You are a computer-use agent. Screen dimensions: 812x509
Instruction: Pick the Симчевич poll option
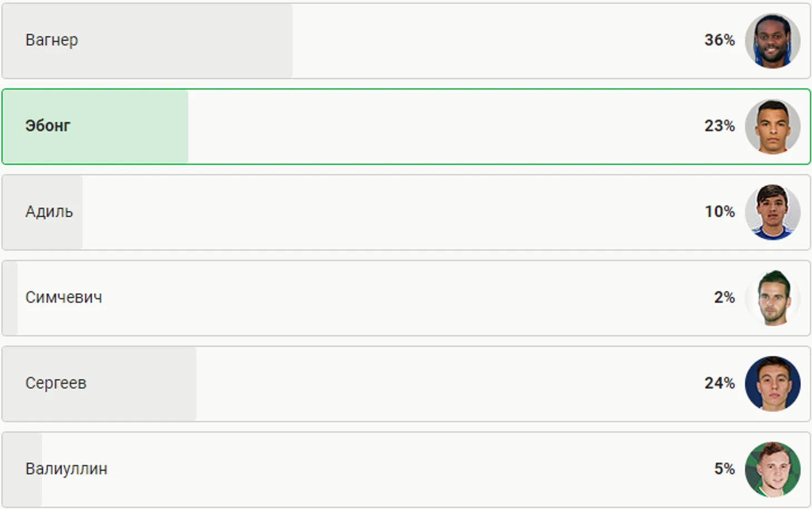[x=406, y=298]
